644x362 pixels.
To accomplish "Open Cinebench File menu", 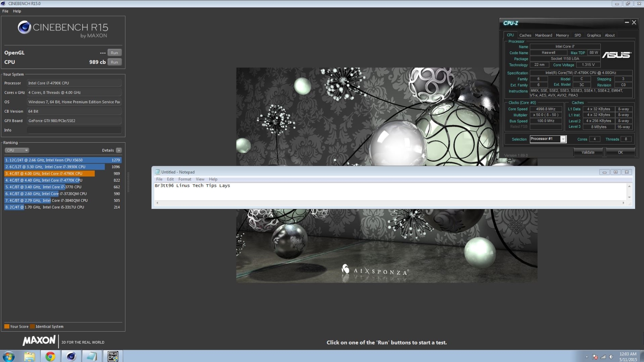I will coord(5,11).
